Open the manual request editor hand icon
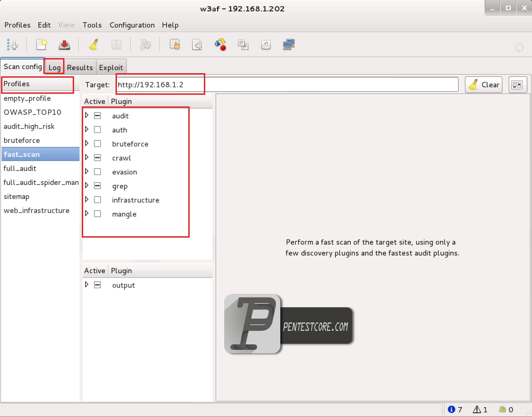This screenshot has height=417, width=532. click(x=175, y=45)
